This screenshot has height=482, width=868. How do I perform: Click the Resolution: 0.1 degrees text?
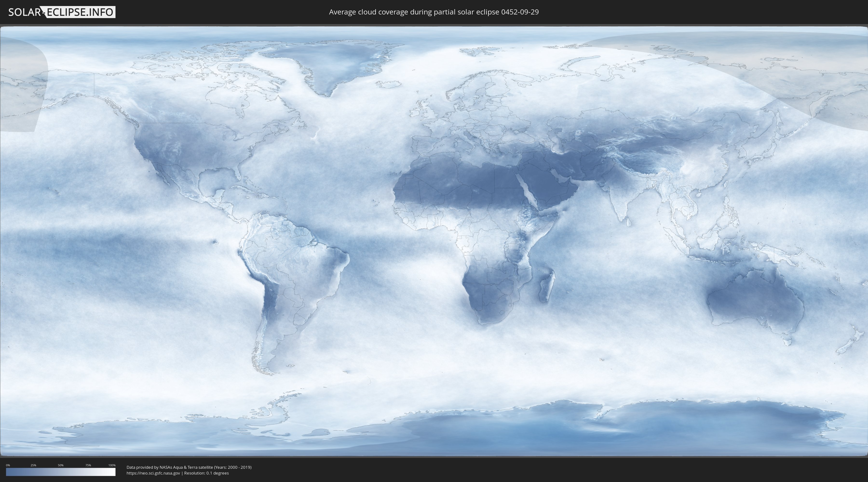tap(206, 473)
